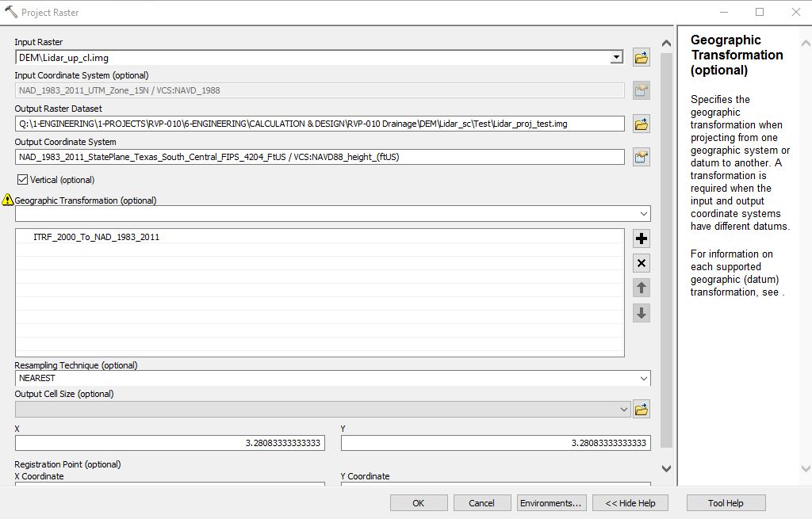Click the help panel scroll up arrow
812x519 pixels.
point(806,44)
